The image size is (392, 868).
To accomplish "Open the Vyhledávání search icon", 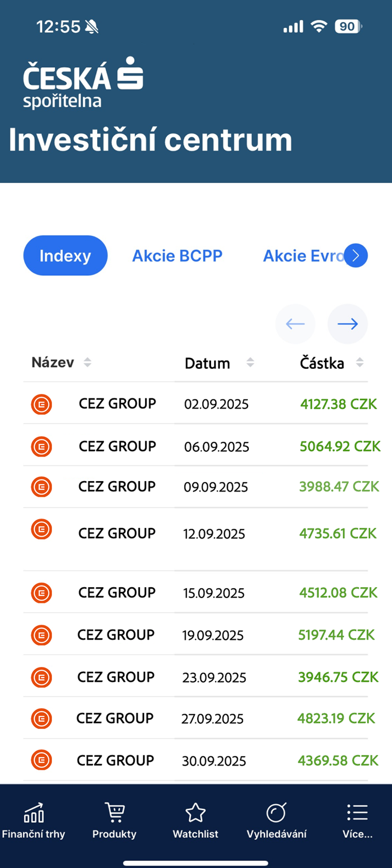I will click(x=276, y=813).
